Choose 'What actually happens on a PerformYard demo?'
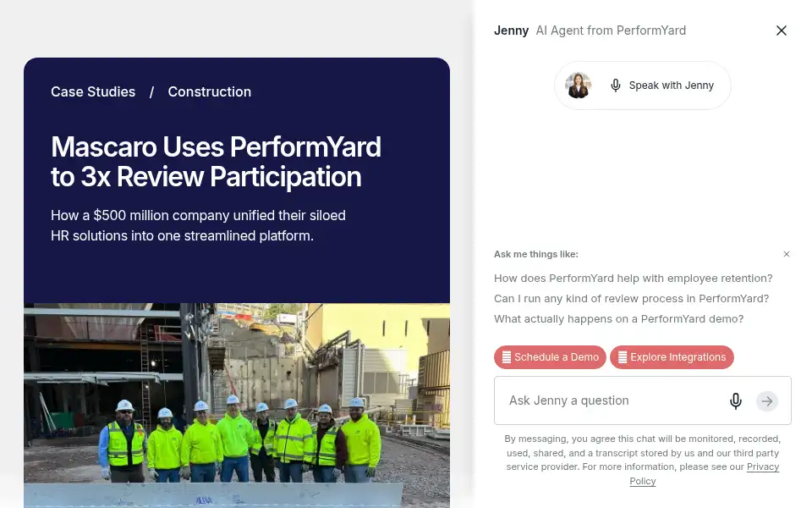The image size is (812, 508). 618,319
